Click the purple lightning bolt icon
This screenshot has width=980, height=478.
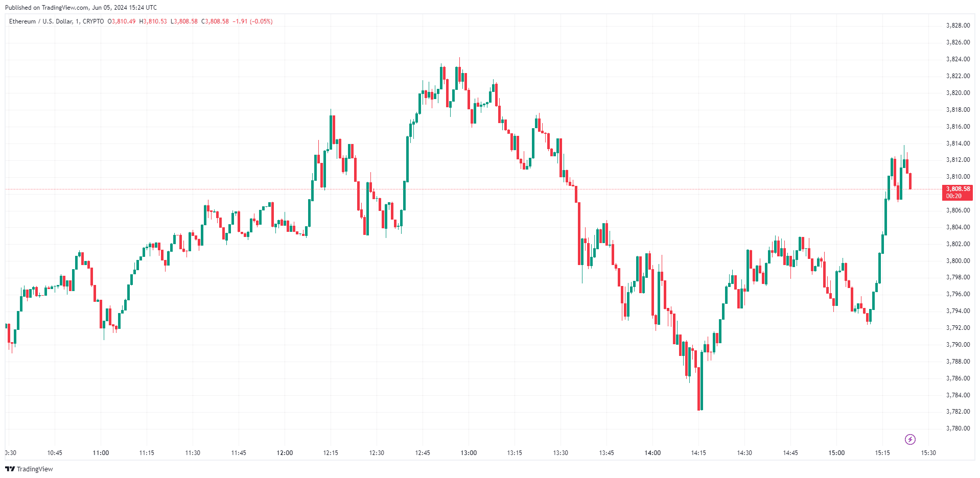coord(910,439)
